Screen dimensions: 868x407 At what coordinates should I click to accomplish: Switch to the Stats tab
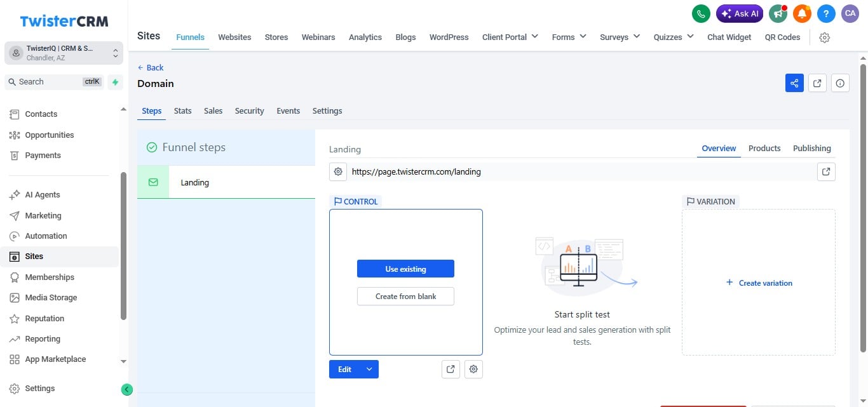pyautogui.click(x=182, y=110)
